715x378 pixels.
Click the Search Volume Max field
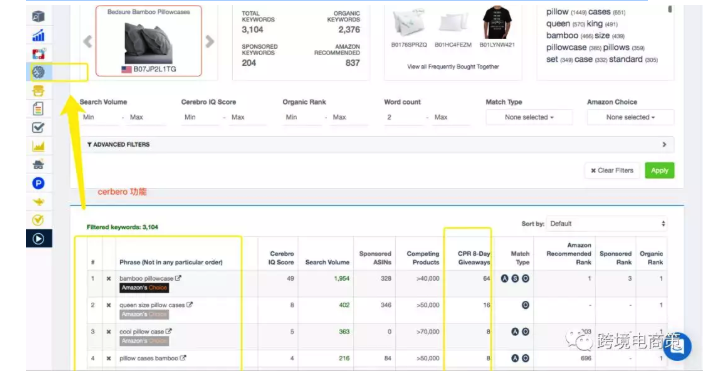pyautogui.click(x=146, y=117)
